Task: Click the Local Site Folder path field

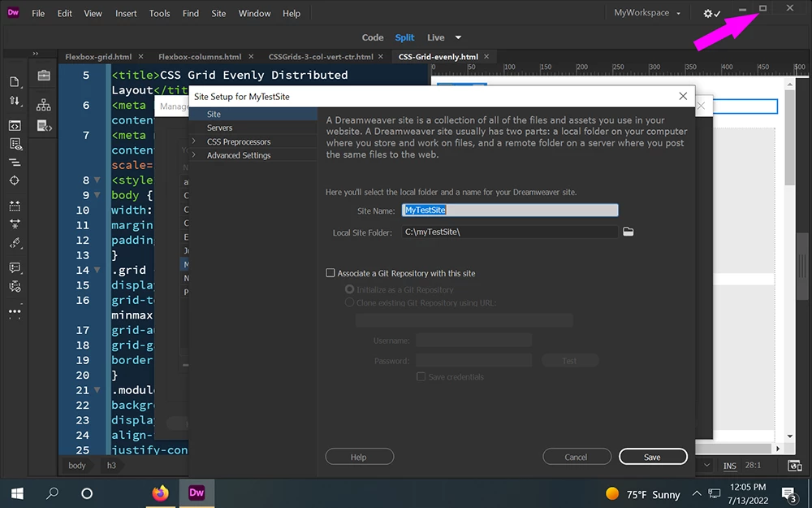Action: tap(510, 232)
